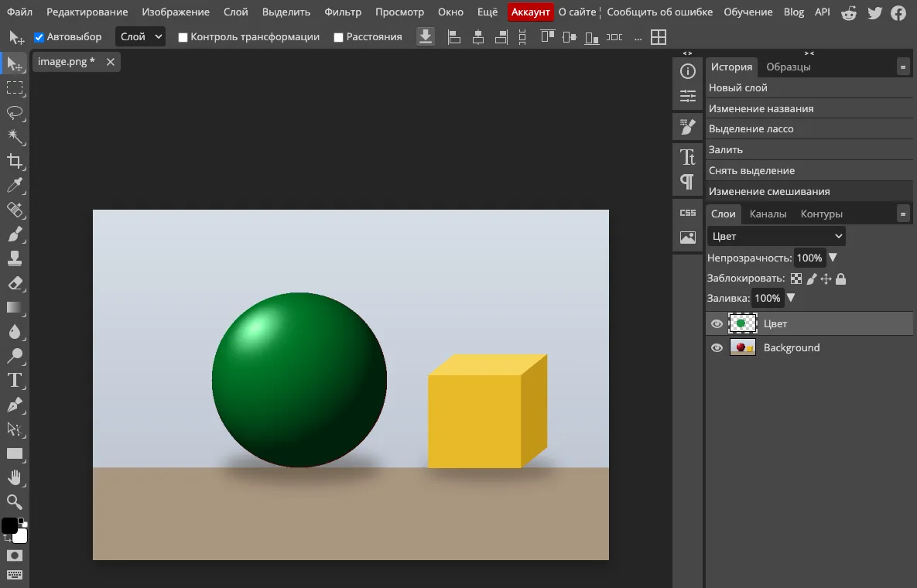Select the Цвет layer thumbnail
Screen dimensions: 917x588
coord(743,324)
